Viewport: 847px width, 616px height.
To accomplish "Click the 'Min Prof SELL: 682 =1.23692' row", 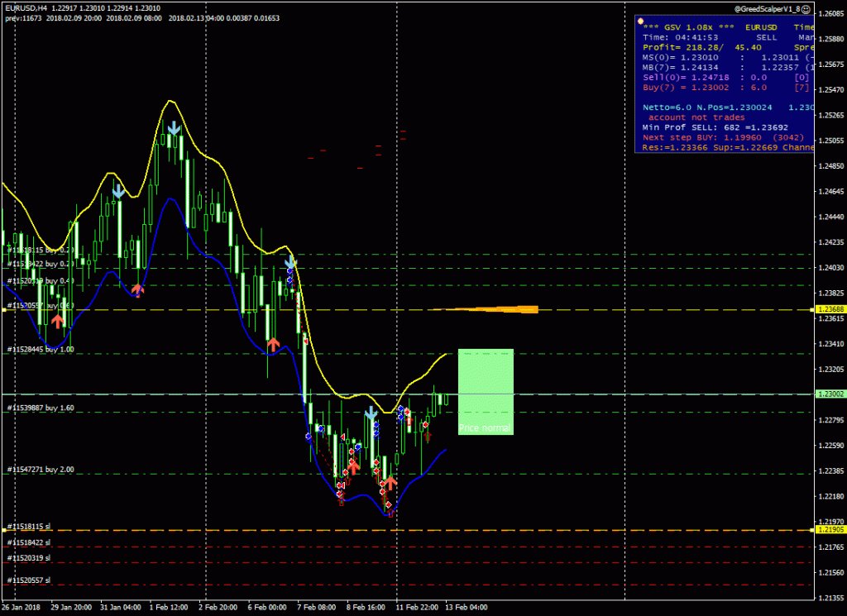I will pos(715,127).
